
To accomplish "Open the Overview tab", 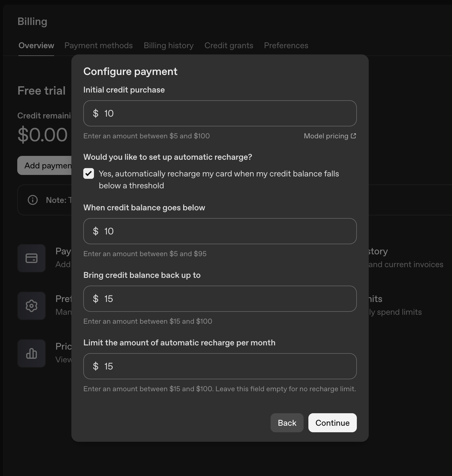I will click(36, 46).
